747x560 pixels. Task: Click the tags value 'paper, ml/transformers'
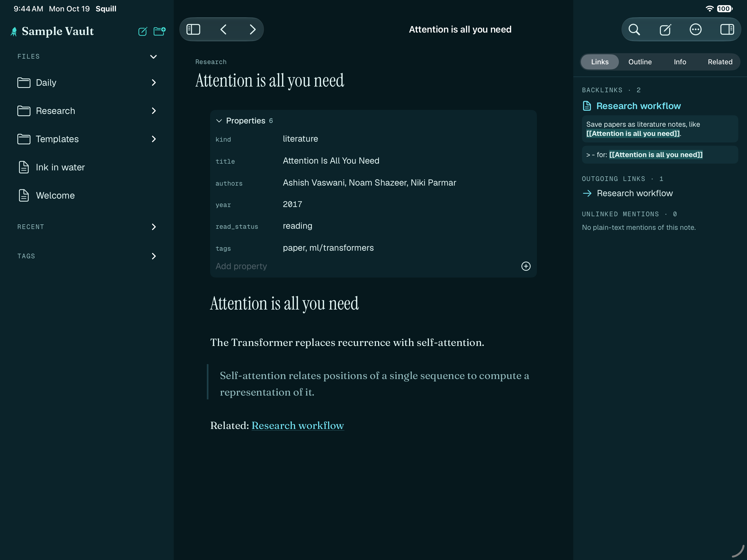pos(328,248)
